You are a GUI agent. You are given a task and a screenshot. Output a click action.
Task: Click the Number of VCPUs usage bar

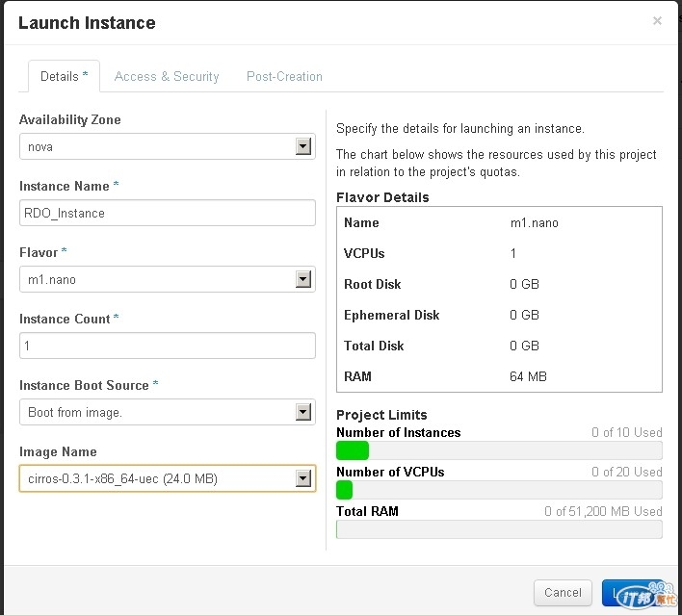tap(499, 490)
